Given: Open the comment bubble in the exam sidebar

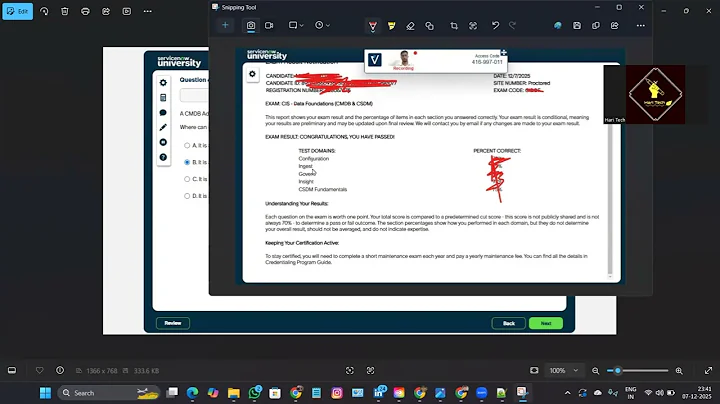Looking at the screenshot, I should (x=163, y=112).
